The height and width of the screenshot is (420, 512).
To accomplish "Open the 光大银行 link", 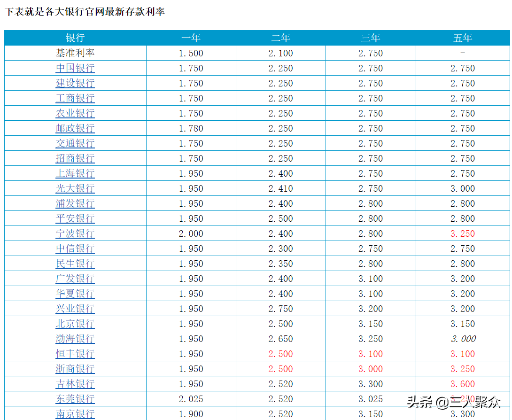I will (x=75, y=188).
